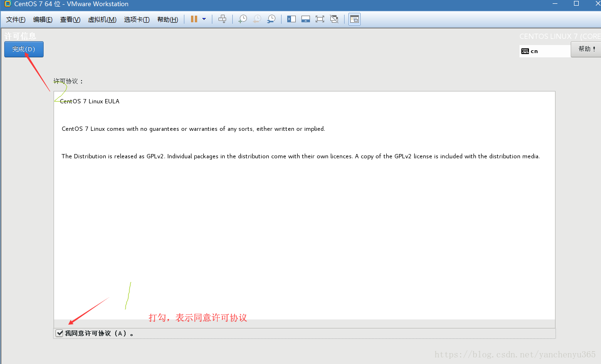Click the 完成(D) button

coord(24,49)
